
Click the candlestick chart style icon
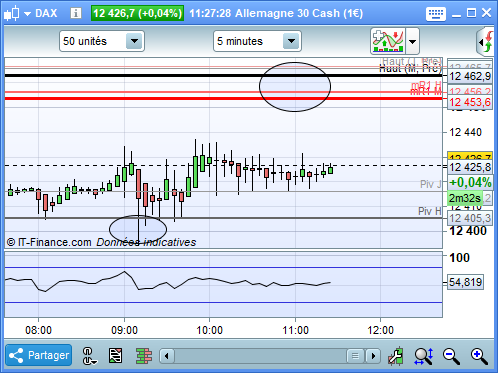[12, 14]
